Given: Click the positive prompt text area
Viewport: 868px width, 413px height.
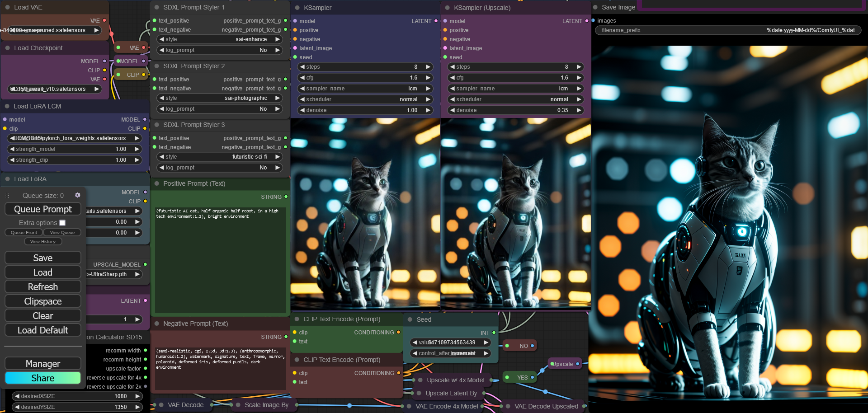Looking at the screenshot, I should pos(220,260).
